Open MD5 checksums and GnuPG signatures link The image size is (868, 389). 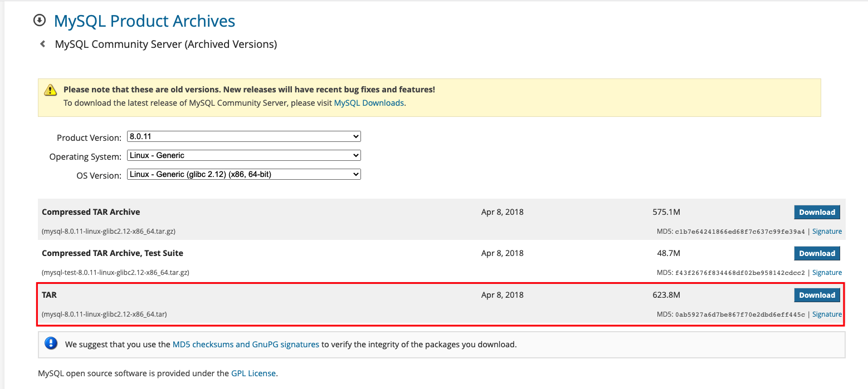pyautogui.click(x=246, y=344)
